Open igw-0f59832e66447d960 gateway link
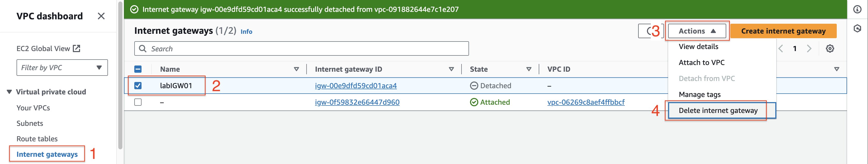 coord(357,102)
